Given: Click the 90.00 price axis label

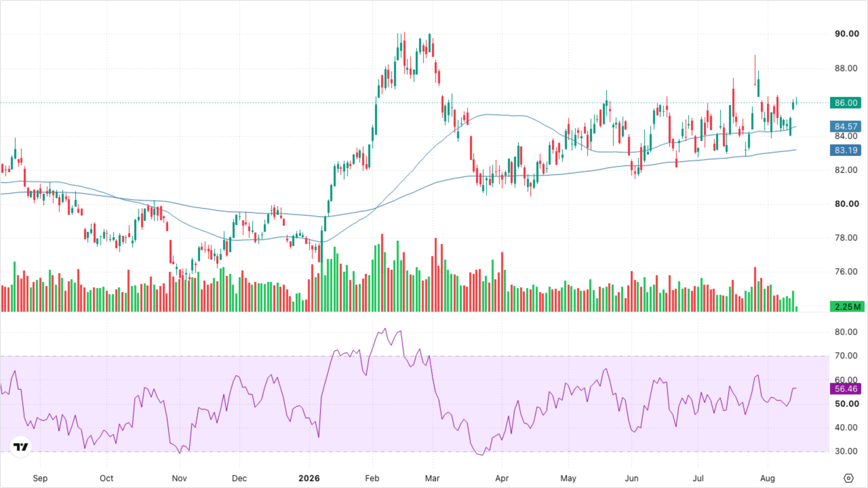Looking at the screenshot, I should [x=847, y=34].
